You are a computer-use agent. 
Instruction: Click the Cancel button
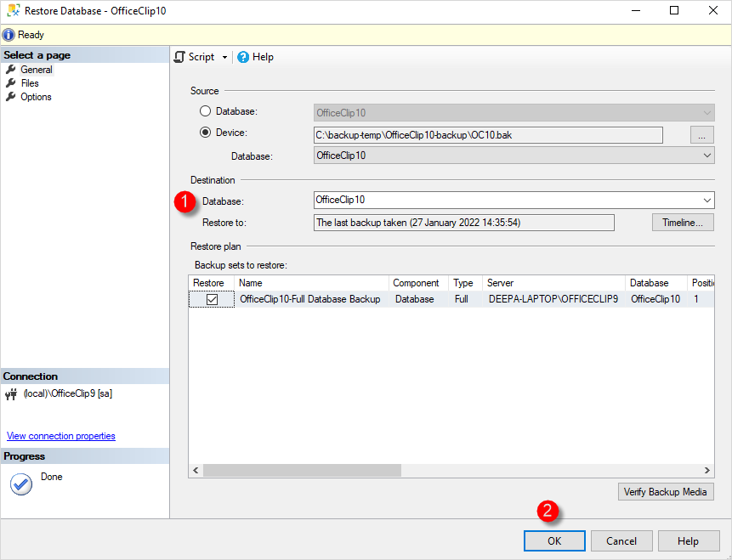(x=621, y=540)
